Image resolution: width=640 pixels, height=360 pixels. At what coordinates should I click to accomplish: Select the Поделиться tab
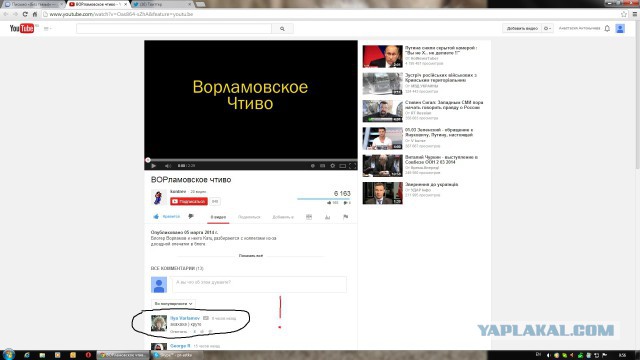click(x=249, y=217)
